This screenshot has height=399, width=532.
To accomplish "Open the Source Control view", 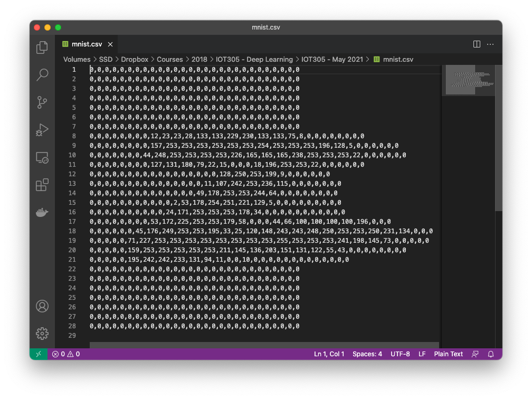I will [x=42, y=102].
